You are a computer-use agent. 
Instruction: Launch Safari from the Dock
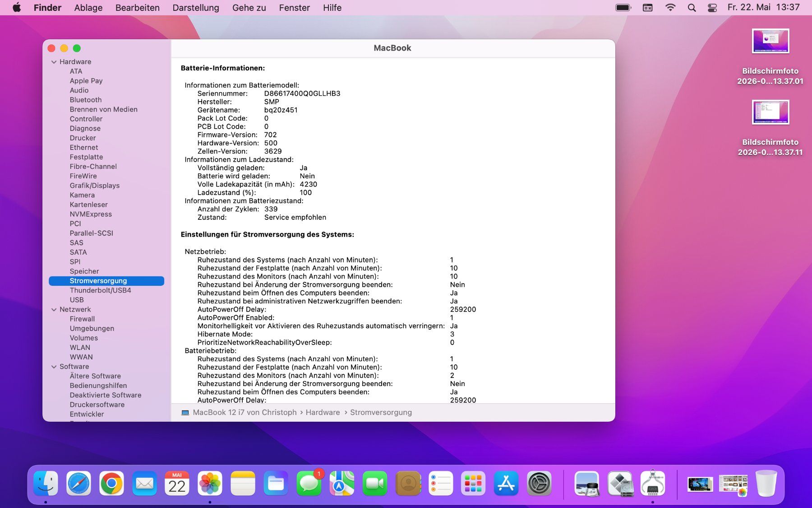tap(78, 484)
